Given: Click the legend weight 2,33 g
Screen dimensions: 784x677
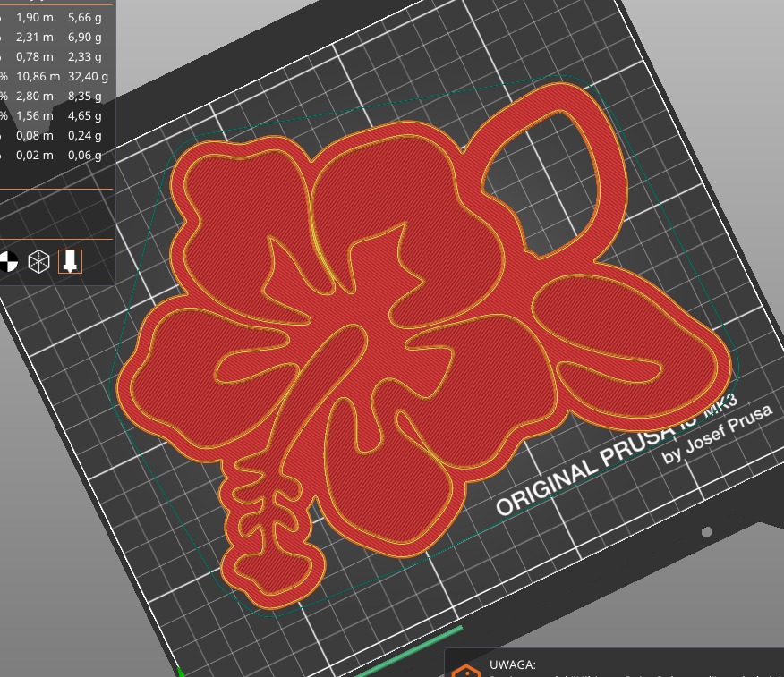Looking at the screenshot, I should click(x=84, y=57).
